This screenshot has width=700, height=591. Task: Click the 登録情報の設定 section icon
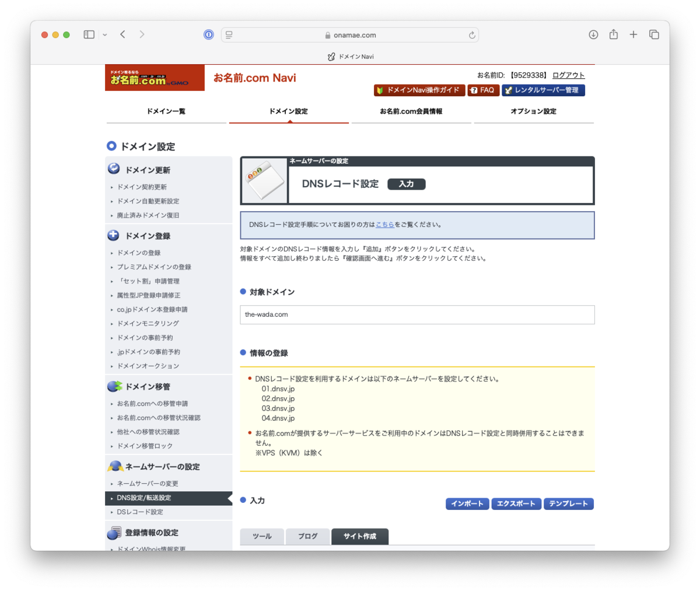(114, 533)
